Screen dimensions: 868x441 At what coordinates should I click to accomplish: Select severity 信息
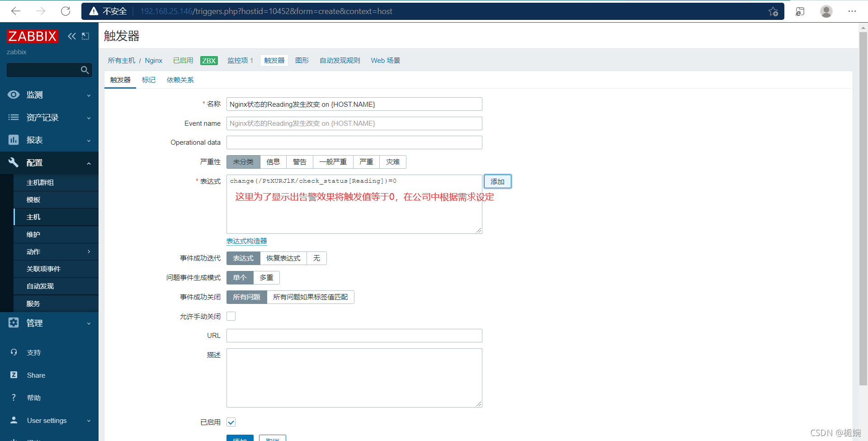tap(273, 162)
